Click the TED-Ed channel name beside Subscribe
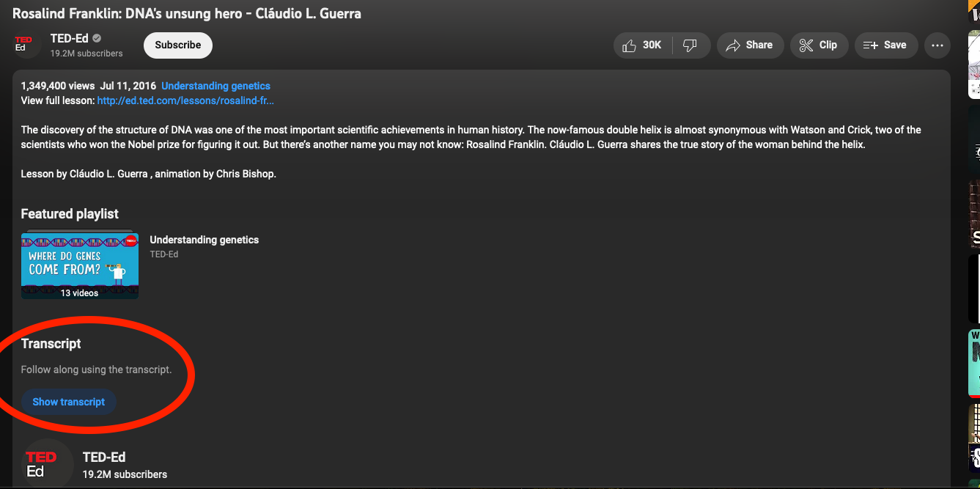980x489 pixels. (69, 39)
